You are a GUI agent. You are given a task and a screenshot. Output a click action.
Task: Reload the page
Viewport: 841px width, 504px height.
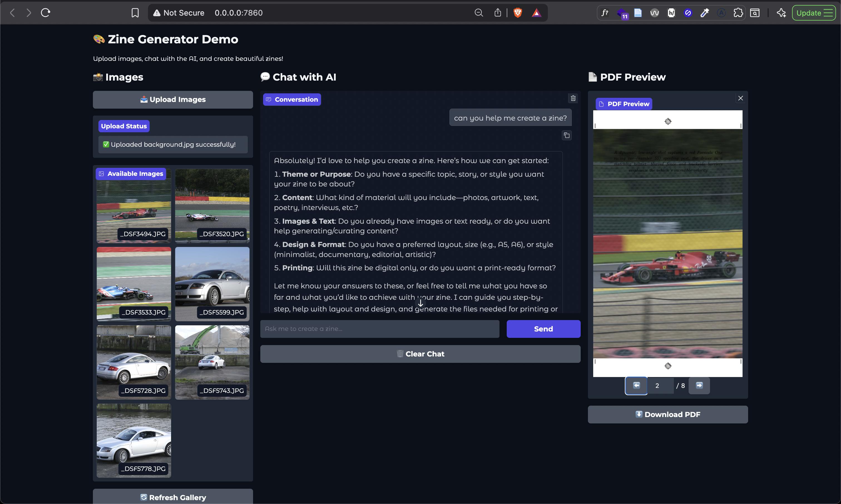[46, 13]
